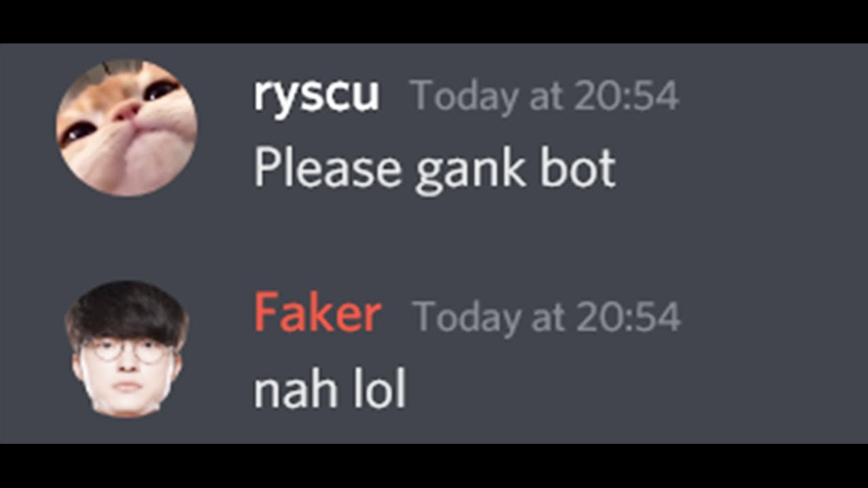This screenshot has height=488, width=868.
Task: Click "20:54" beside the Faker username
Action: point(629,316)
